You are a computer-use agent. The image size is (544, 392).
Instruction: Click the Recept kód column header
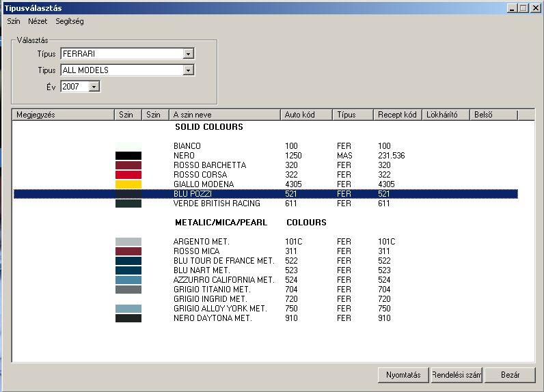click(x=397, y=115)
